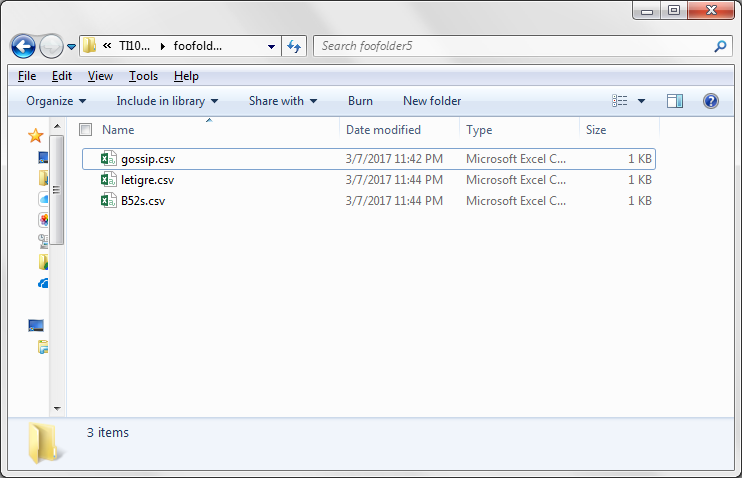Create a New folder
This screenshot has height=478, width=742.
pyautogui.click(x=432, y=101)
